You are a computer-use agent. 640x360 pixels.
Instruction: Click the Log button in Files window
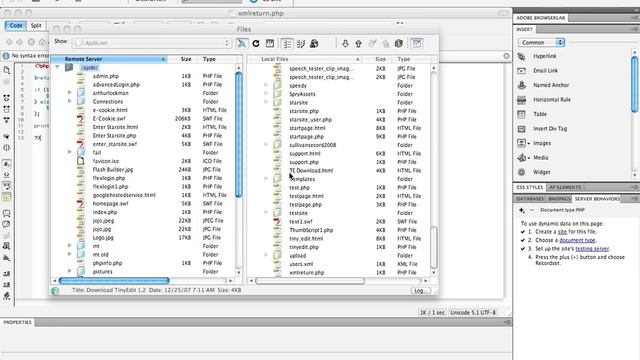point(420,291)
